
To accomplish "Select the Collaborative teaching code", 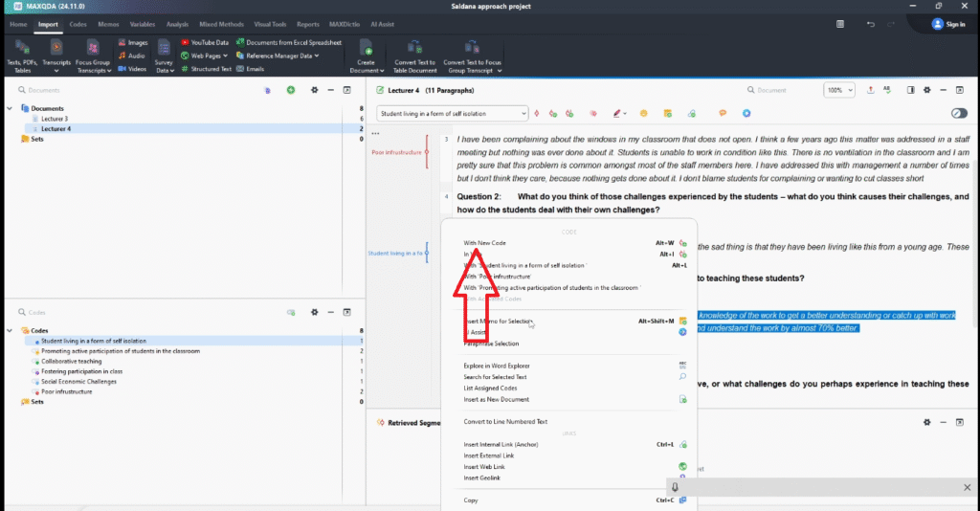I will [x=73, y=361].
